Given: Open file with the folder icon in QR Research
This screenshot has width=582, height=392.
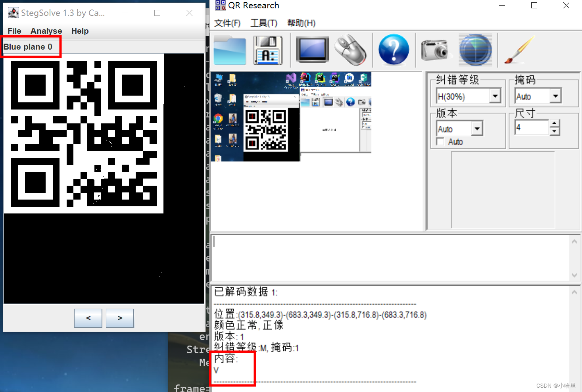Looking at the screenshot, I should click(x=230, y=50).
